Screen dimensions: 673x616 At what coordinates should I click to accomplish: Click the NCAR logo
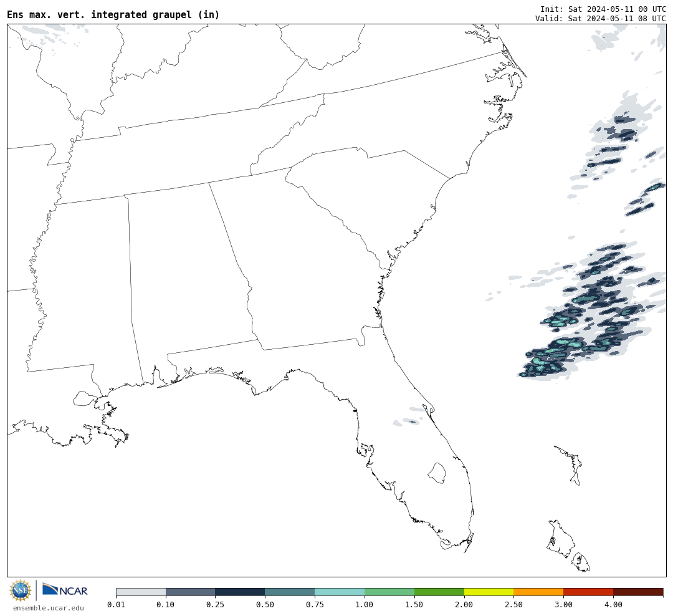point(65,590)
